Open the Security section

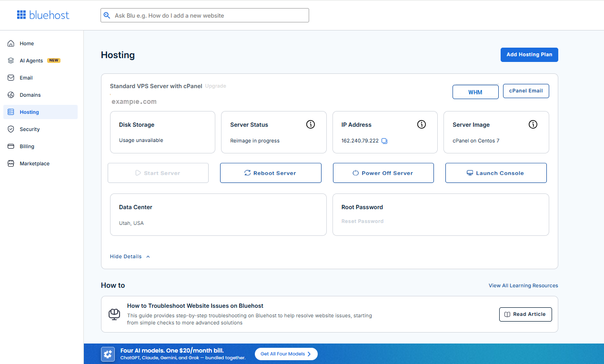point(40,129)
